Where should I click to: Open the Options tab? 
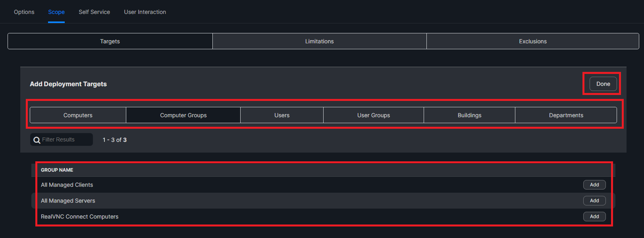pyautogui.click(x=24, y=12)
